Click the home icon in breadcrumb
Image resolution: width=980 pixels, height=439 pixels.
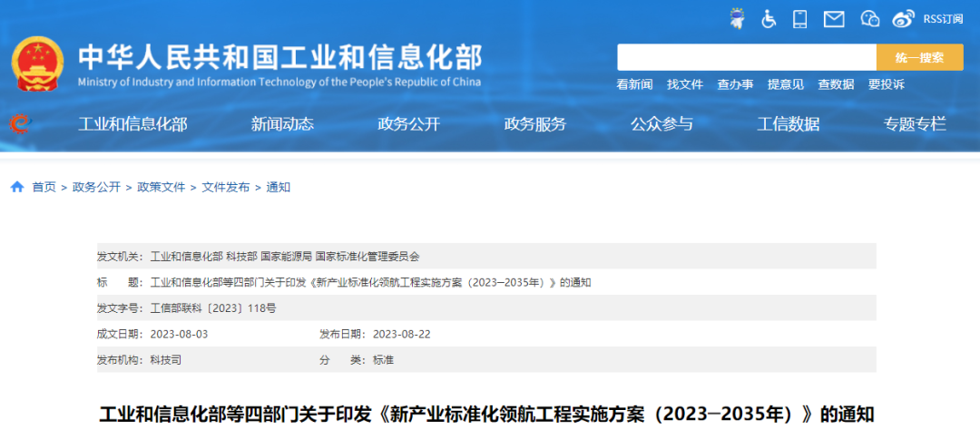pyautogui.click(x=17, y=187)
